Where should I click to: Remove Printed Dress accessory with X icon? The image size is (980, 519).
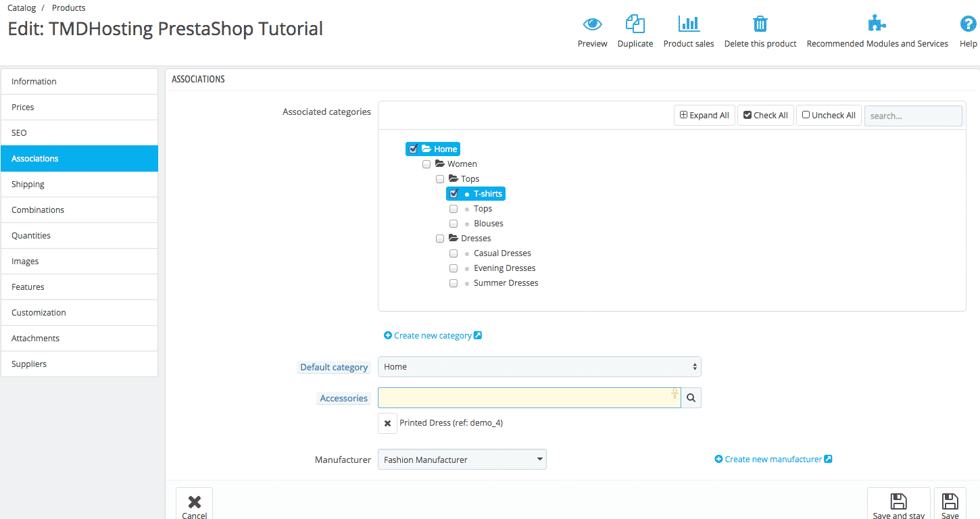click(x=387, y=423)
